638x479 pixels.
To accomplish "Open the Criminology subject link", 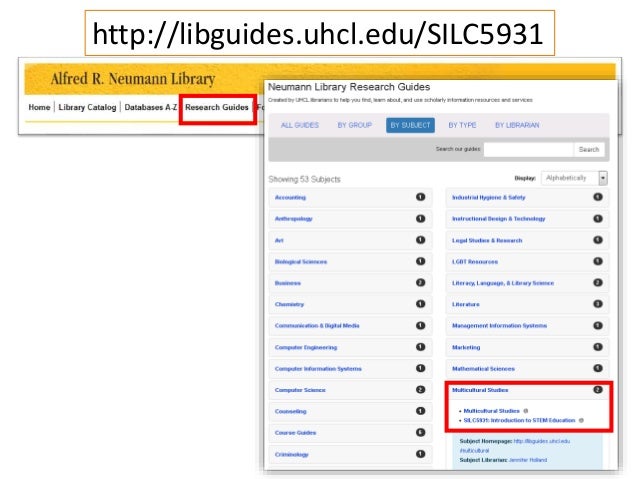I will pyautogui.click(x=291, y=455).
